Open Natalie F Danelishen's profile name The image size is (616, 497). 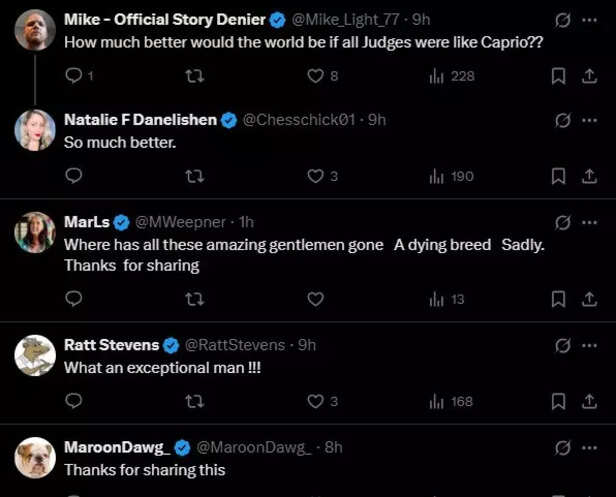click(x=140, y=120)
